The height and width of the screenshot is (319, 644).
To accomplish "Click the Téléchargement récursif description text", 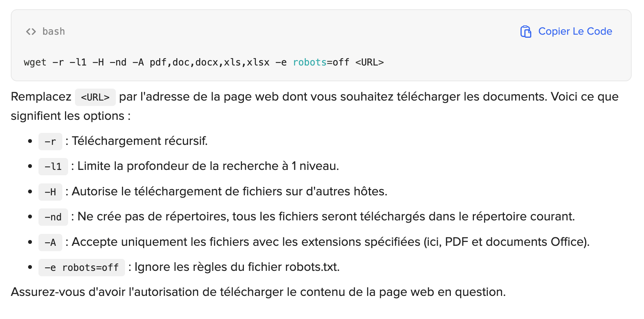I will (x=140, y=141).
